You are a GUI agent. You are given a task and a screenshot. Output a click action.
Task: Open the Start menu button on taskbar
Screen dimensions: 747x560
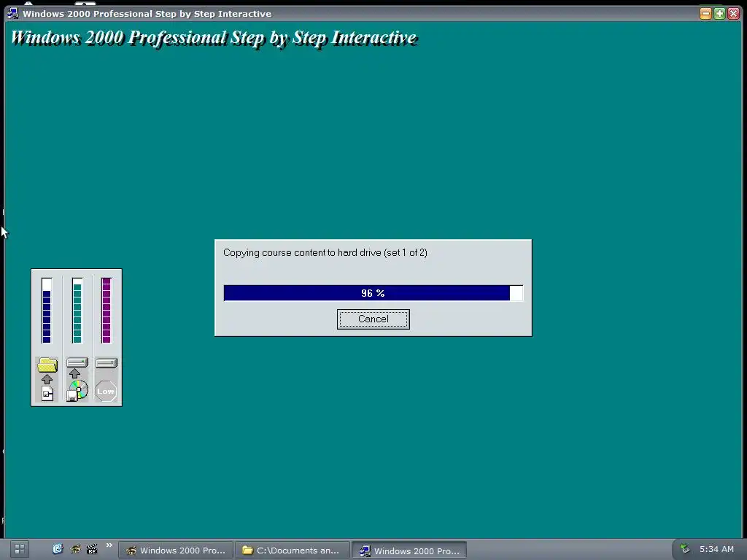click(20, 550)
